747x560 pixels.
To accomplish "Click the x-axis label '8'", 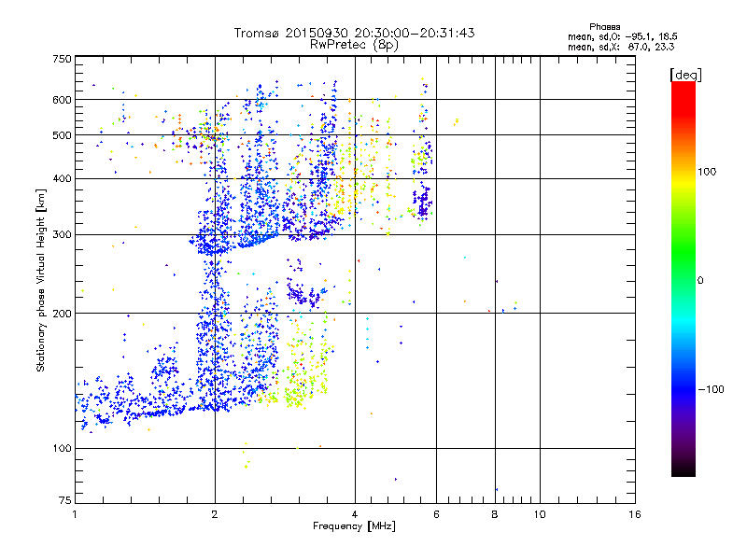I will pos(495,514).
